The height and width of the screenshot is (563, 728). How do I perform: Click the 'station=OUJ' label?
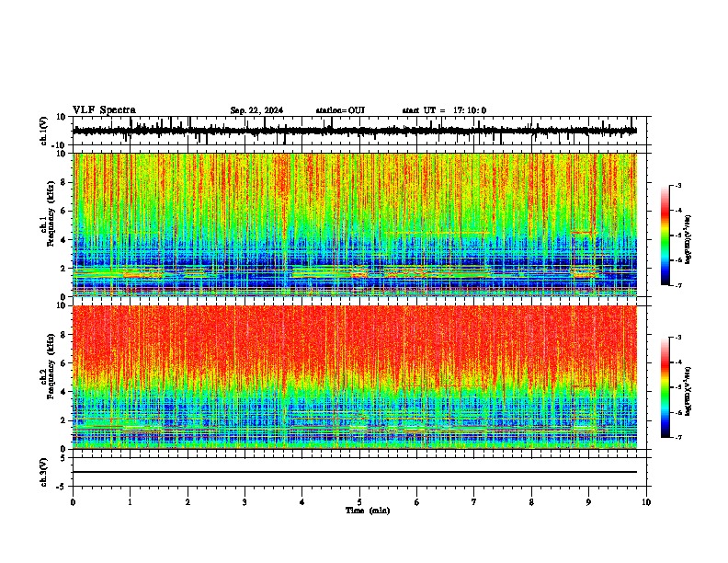(x=340, y=110)
